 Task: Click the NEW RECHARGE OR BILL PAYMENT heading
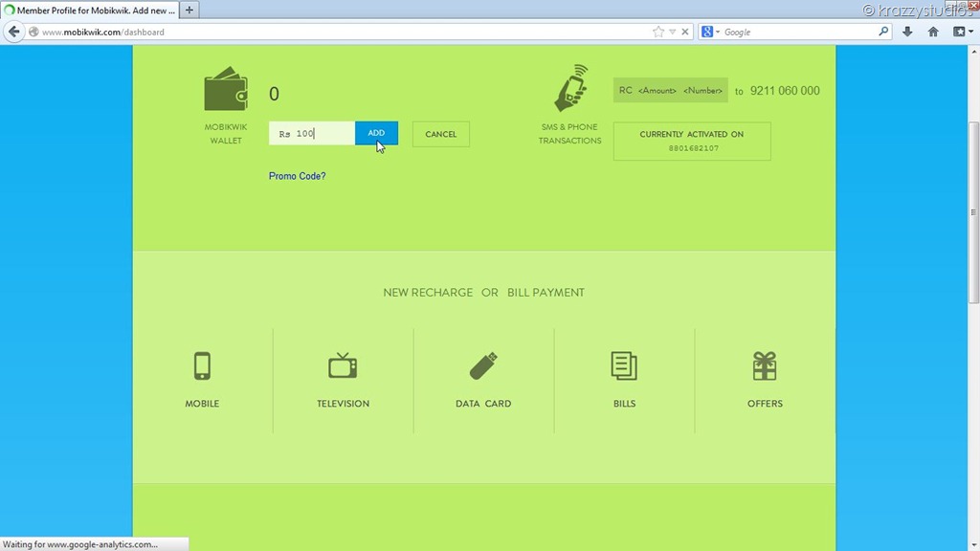click(x=483, y=293)
